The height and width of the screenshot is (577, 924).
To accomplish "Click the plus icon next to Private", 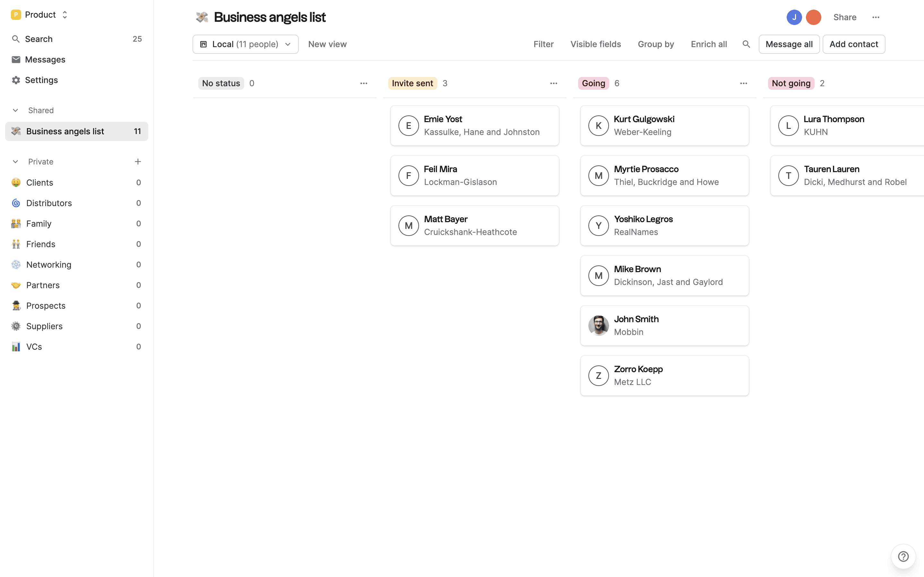I will pos(138,162).
